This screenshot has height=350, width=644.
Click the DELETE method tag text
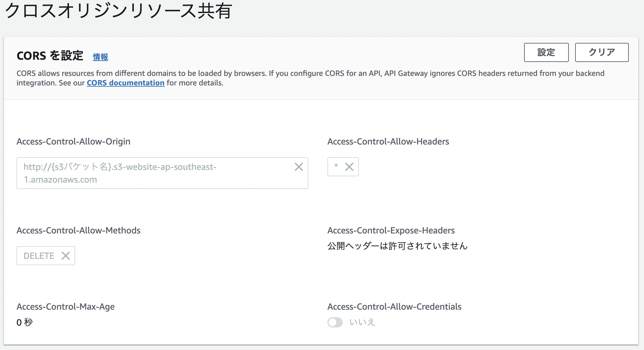click(x=39, y=256)
